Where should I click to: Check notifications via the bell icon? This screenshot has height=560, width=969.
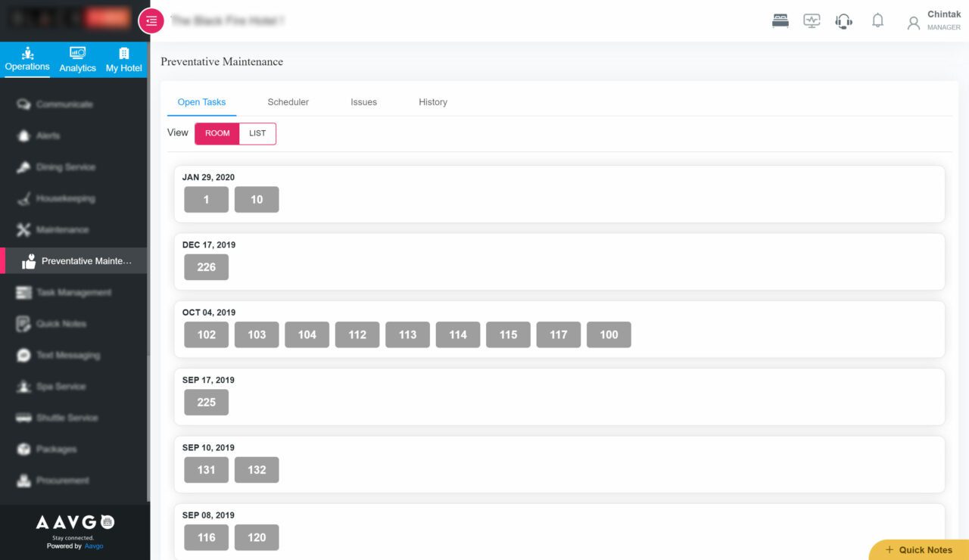(x=877, y=20)
